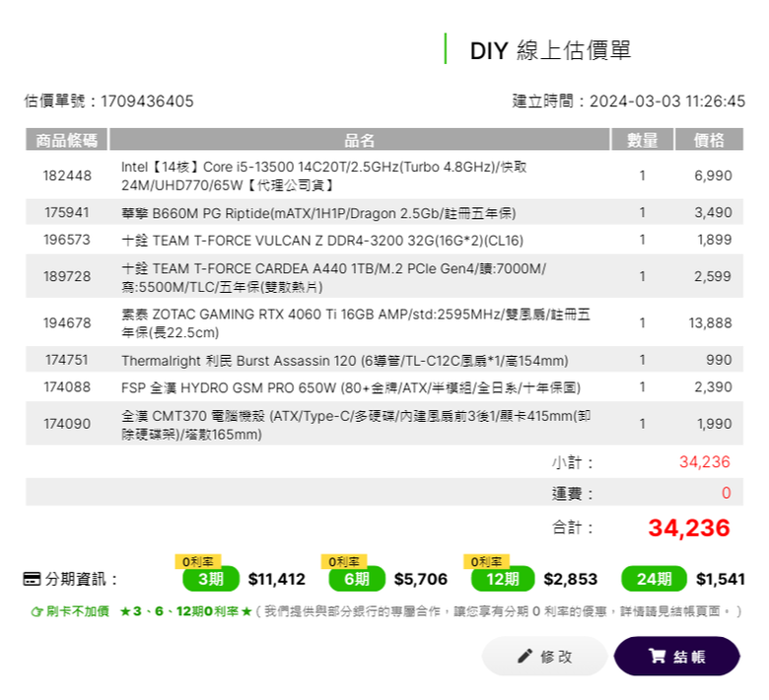Click the DIY 線上估價單 title
The width and height of the screenshot is (769, 700).
click(550, 50)
